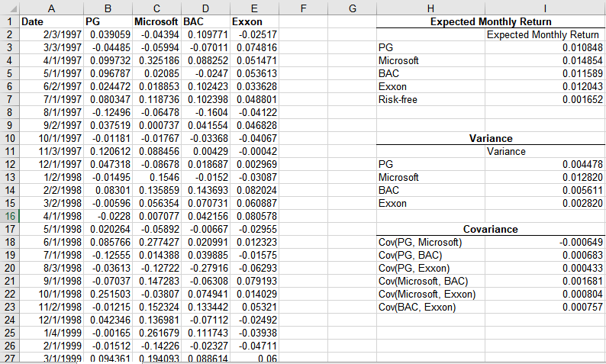
Task: Select Exxon expected return value 0.012043
Action: point(545,86)
